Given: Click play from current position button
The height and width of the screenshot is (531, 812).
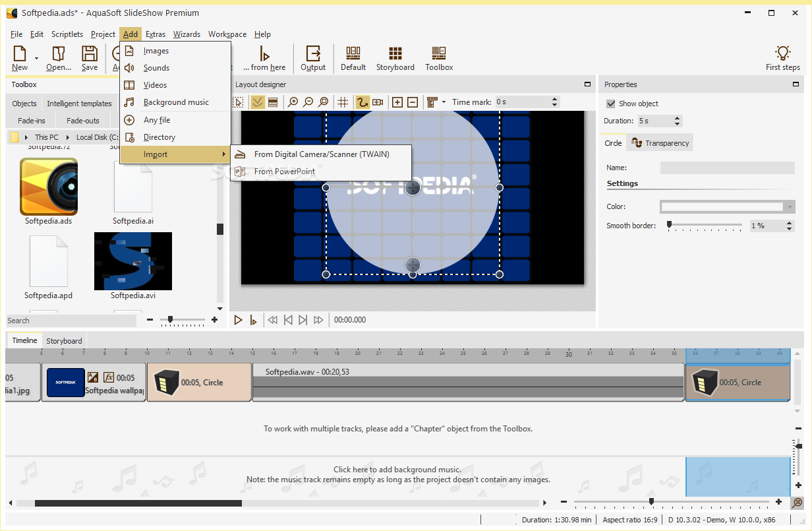Looking at the screenshot, I should click(x=254, y=320).
